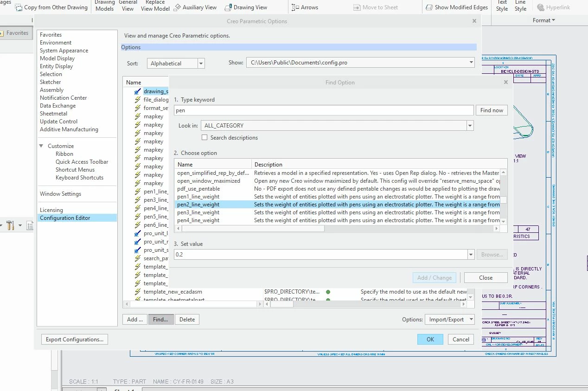Click the Delete button
This screenshot has width=588, height=391.
click(187, 319)
